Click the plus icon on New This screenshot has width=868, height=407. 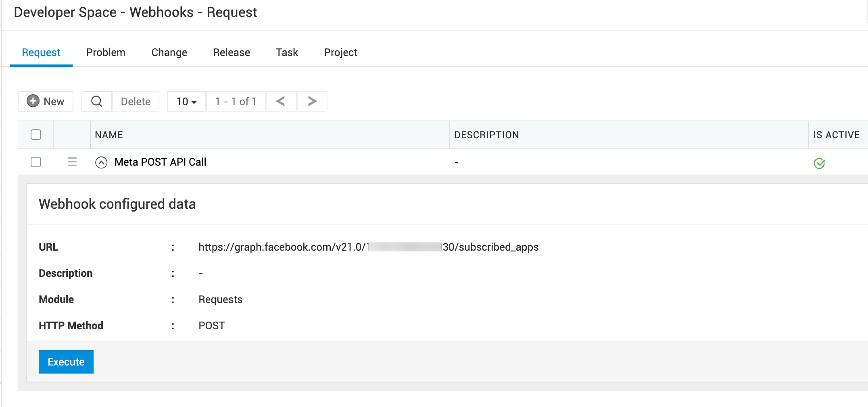(x=33, y=101)
